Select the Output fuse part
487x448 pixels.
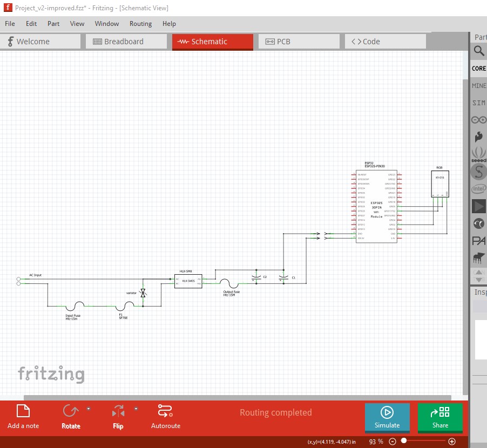pyautogui.click(x=229, y=283)
